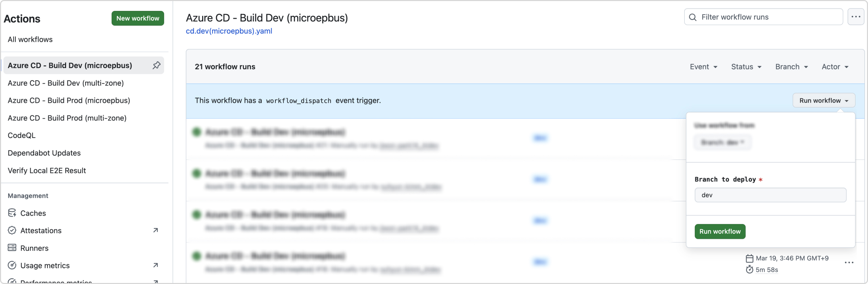Screen dimensions: 868x284
Task: Open Usage metrics external link arrow
Action: (156, 265)
